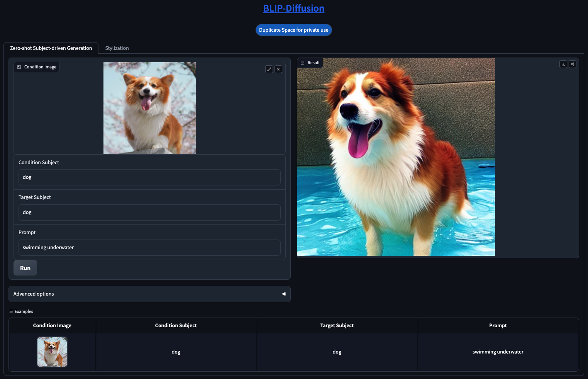This screenshot has height=379, width=588.
Task: Click the share icon on the Result panel
Action: pyautogui.click(x=573, y=64)
